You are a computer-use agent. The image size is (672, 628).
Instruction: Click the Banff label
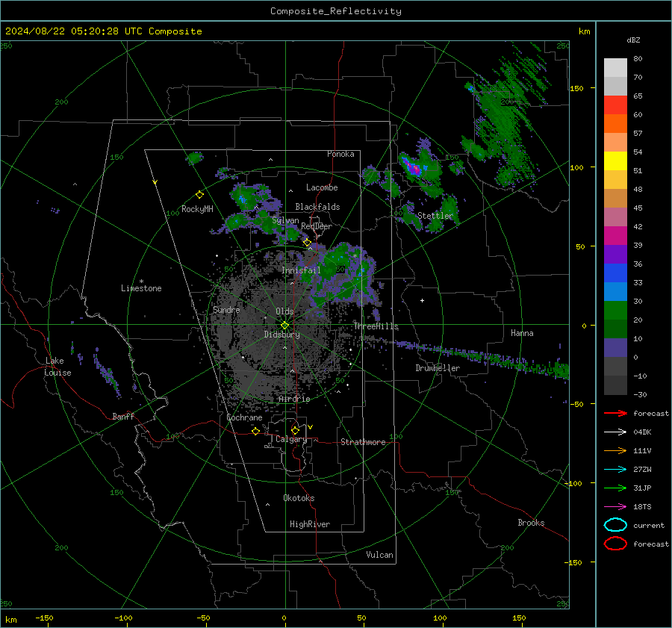[123, 416]
